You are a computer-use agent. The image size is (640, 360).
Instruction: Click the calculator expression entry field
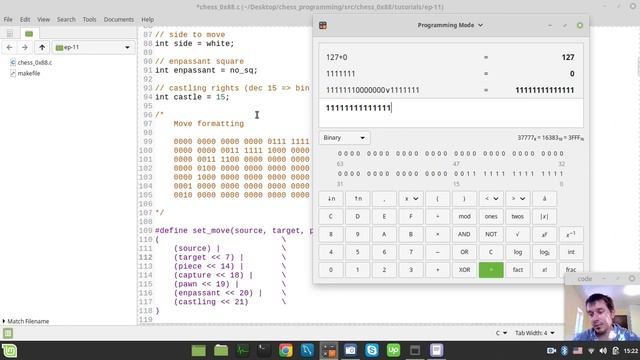451,113
